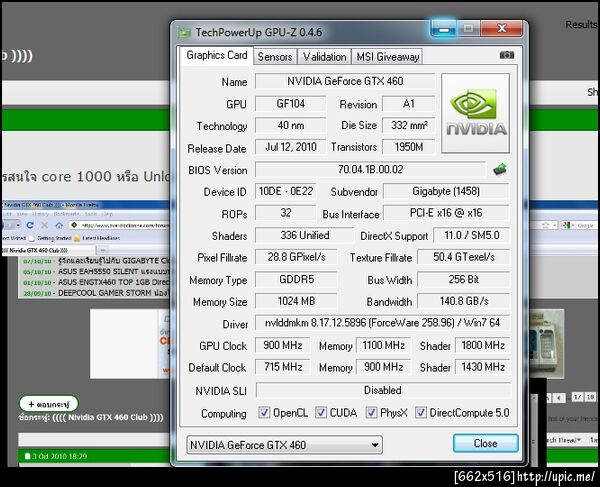The width and height of the screenshot is (600, 487).
Task: Click the GPU Clock Memory value 1100 MHz
Action: pyautogui.click(x=383, y=345)
